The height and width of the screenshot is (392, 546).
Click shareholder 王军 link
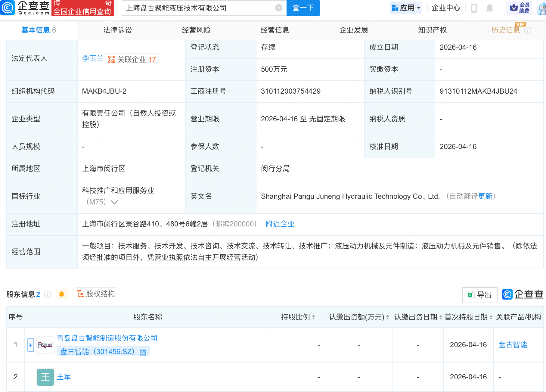pyautogui.click(x=64, y=377)
